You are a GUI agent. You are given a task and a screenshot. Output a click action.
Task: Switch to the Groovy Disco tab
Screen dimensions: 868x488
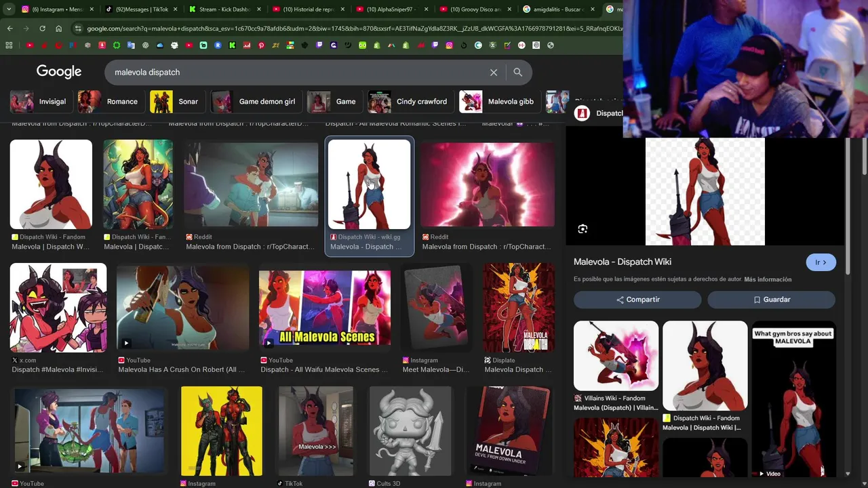pos(474,9)
